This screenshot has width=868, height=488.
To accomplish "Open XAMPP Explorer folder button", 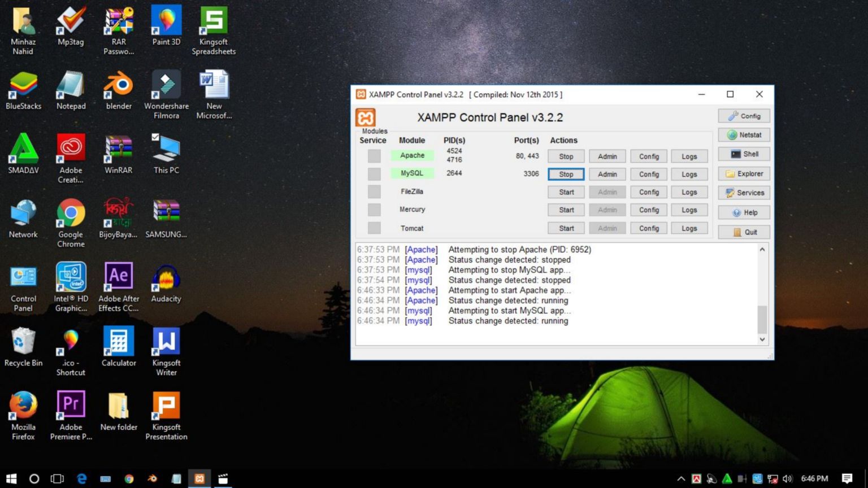I will pos(744,174).
